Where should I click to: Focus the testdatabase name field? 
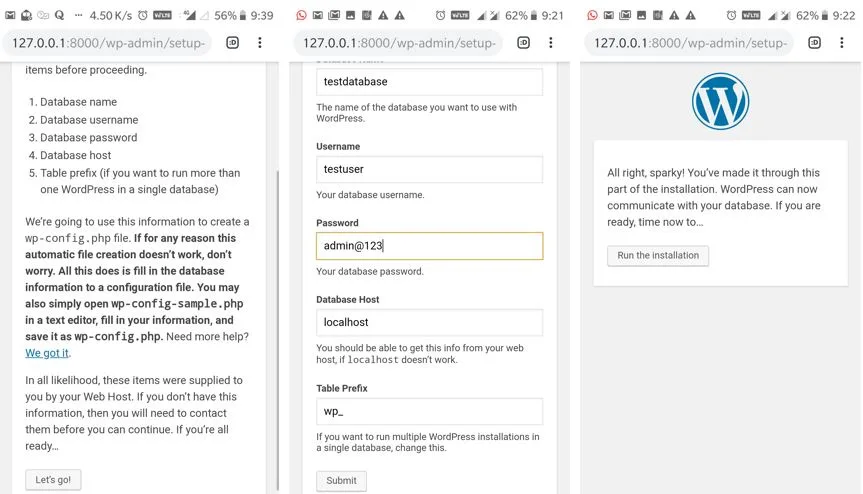click(x=429, y=82)
